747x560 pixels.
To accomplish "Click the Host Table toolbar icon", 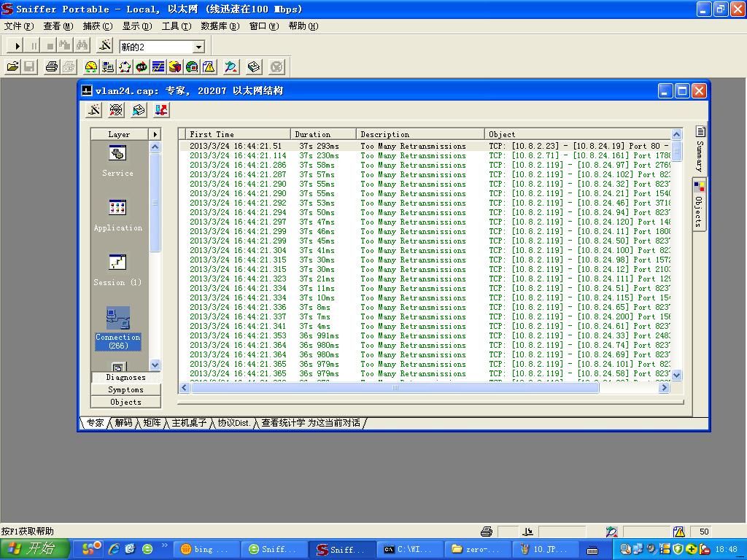I will [109, 66].
